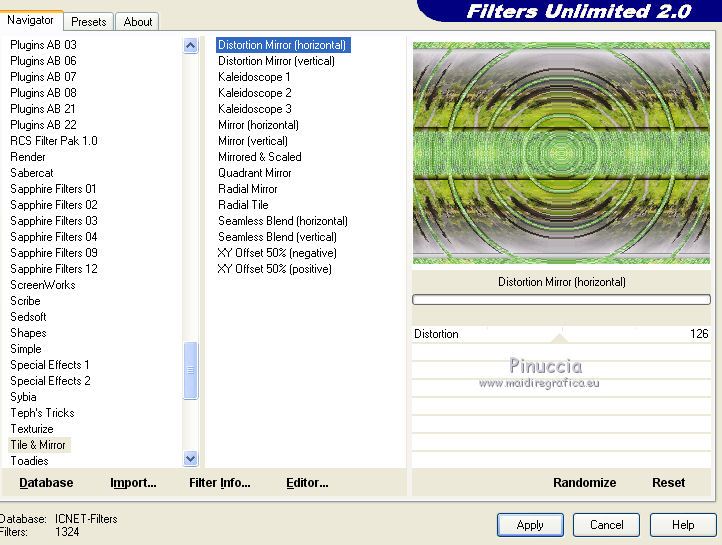Select Plugins AB 07 category
The image size is (722, 545).
pyautogui.click(x=43, y=77)
